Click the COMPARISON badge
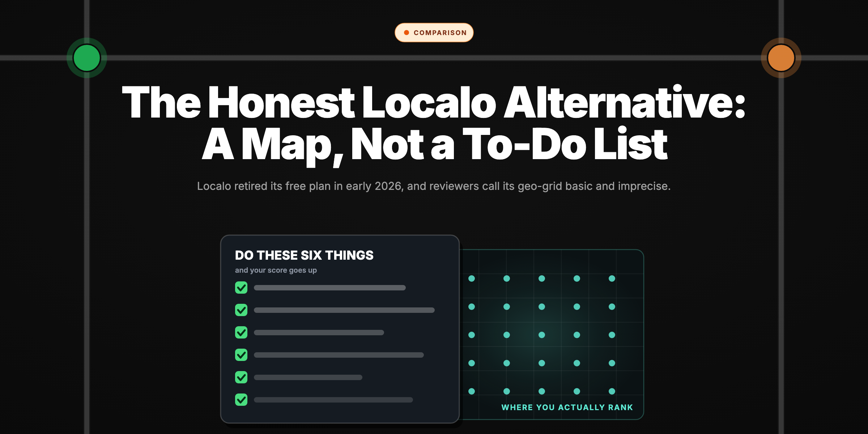Image resolution: width=868 pixels, height=434 pixels. pyautogui.click(x=434, y=33)
